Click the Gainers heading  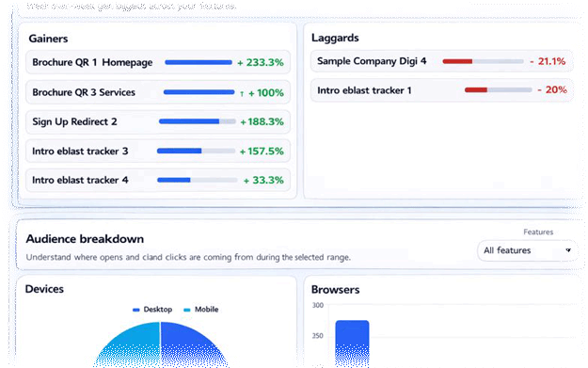tap(48, 39)
